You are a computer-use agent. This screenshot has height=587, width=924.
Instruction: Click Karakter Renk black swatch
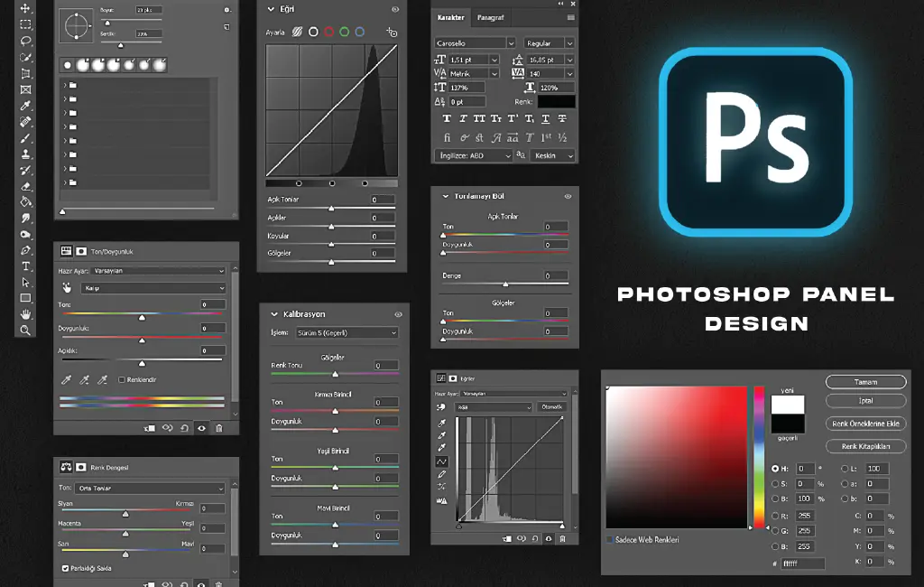click(556, 101)
